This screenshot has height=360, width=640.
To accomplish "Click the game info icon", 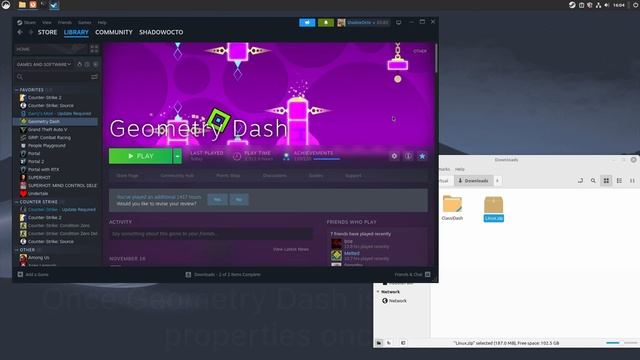I will (x=408, y=156).
